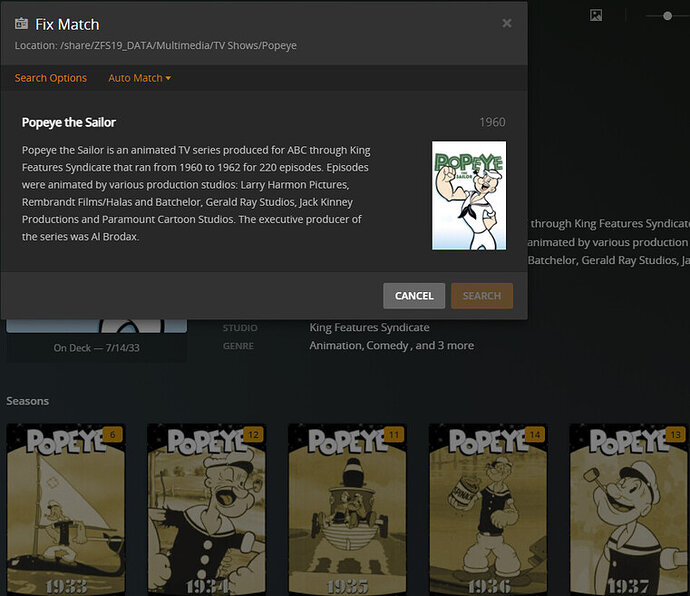This screenshot has width=690, height=596.
Task: Open the 1936 season poster
Action: pos(488,510)
